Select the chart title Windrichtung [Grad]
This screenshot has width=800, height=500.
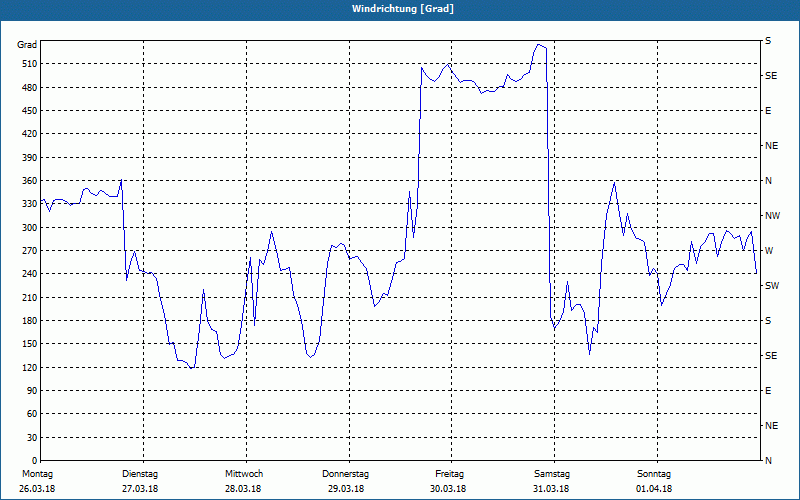click(403, 9)
